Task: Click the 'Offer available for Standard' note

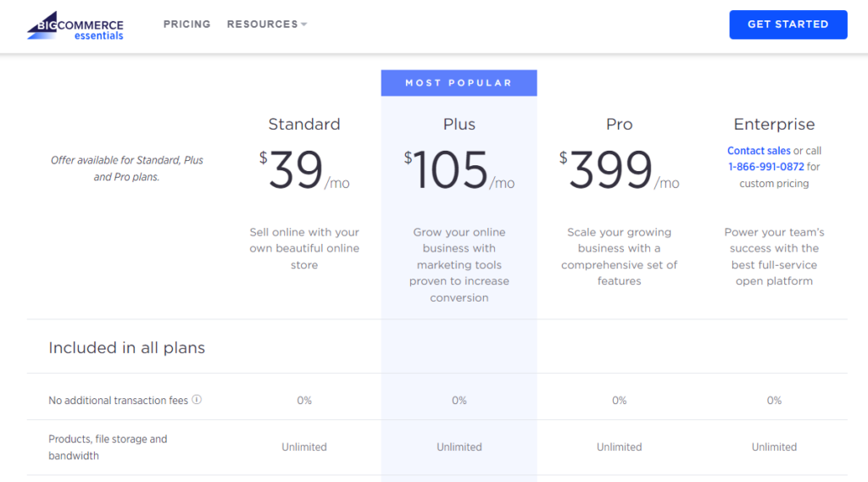Action: pyautogui.click(x=127, y=169)
